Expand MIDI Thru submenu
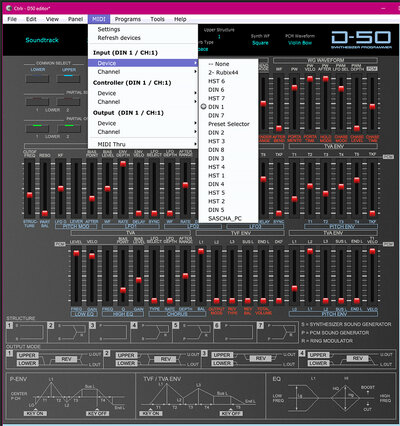Image resolution: width=400 pixels, height=426 pixels. coord(143,144)
